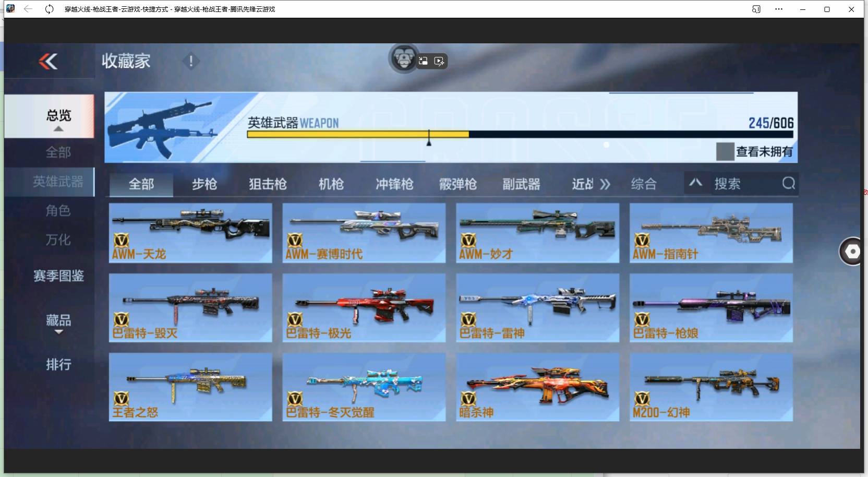The image size is (868, 477).
Task: Open the AWM-妙才 weapon card
Action: tap(538, 233)
